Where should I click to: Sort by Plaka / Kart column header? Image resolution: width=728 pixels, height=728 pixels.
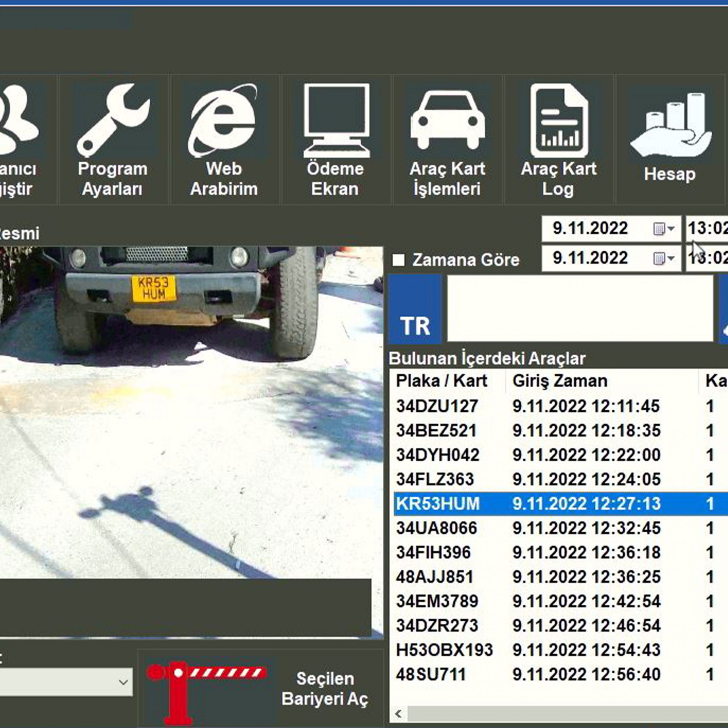point(442,381)
